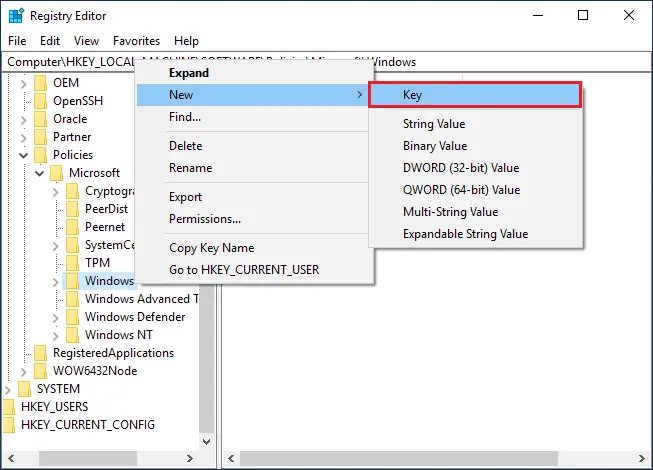The height and width of the screenshot is (470, 653).
Task: Expand the WOW6432Node tree node
Action: (24, 372)
